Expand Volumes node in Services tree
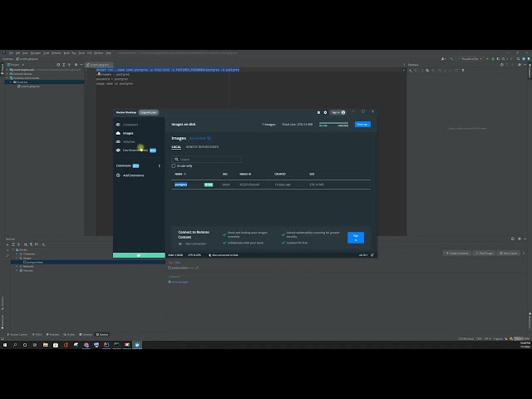Screen dimensions: 532x399 [x=17, y=270]
